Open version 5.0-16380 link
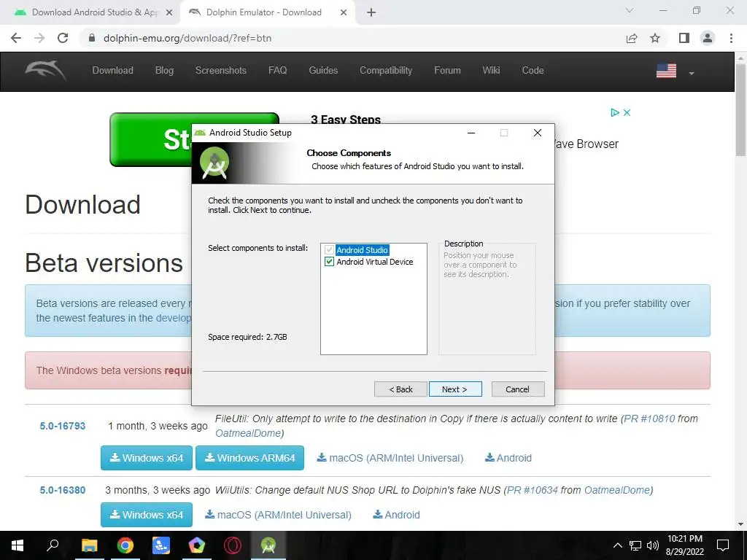This screenshot has height=560, width=747. (63, 490)
